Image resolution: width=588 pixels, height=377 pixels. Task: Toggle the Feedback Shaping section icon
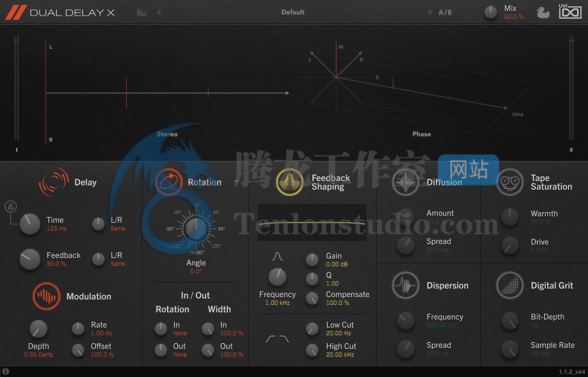pos(289,182)
